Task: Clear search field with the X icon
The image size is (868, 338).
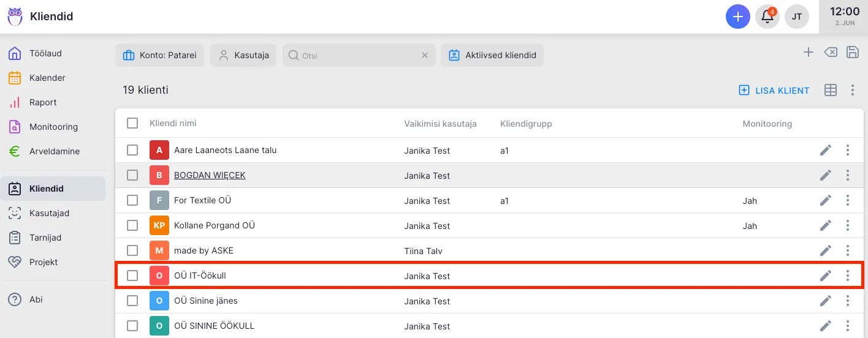Action: [x=424, y=55]
